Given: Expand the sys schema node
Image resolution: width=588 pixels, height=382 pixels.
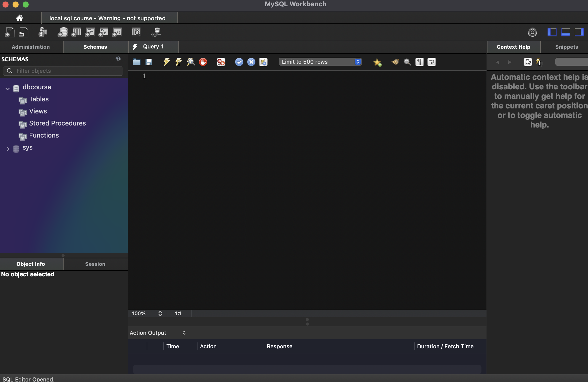Looking at the screenshot, I should coord(8,149).
